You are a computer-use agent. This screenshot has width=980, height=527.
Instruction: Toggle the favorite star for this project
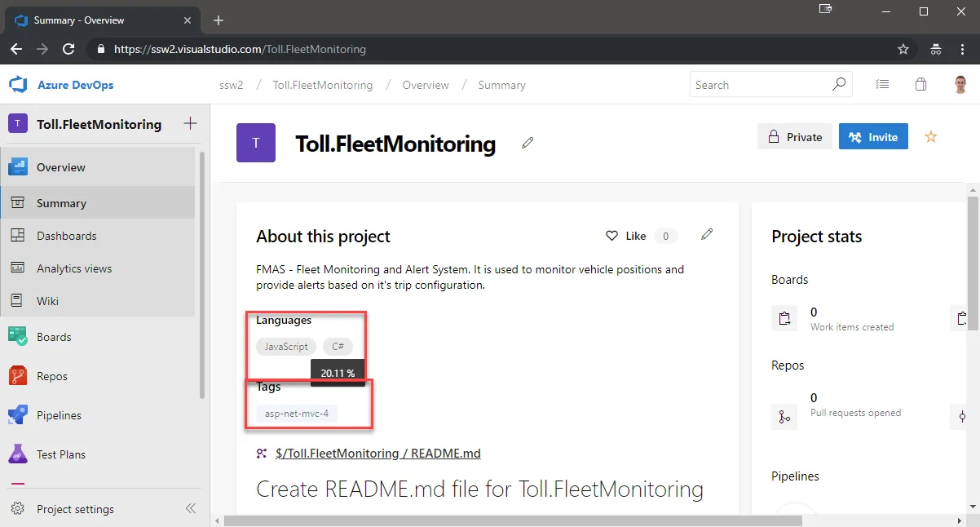931,137
